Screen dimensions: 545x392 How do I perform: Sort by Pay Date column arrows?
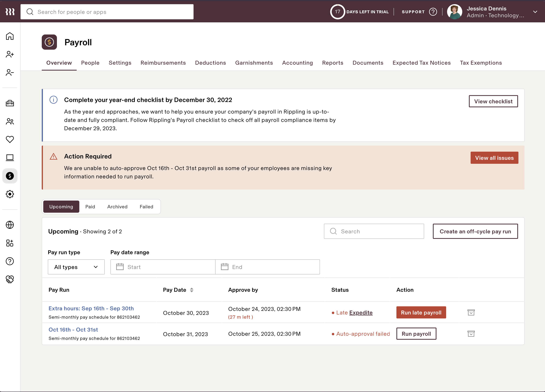pyautogui.click(x=191, y=290)
